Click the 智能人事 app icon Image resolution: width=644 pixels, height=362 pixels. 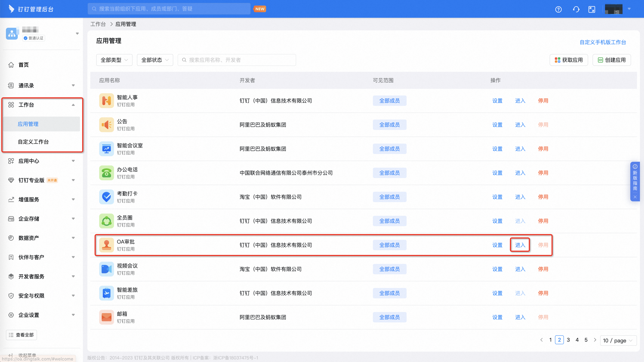click(106, 100)
